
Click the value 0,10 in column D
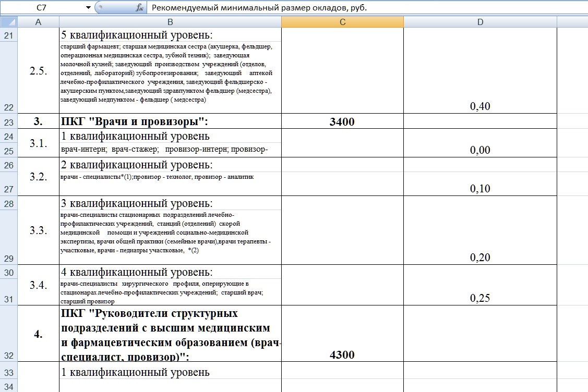(x=480, y=188)
